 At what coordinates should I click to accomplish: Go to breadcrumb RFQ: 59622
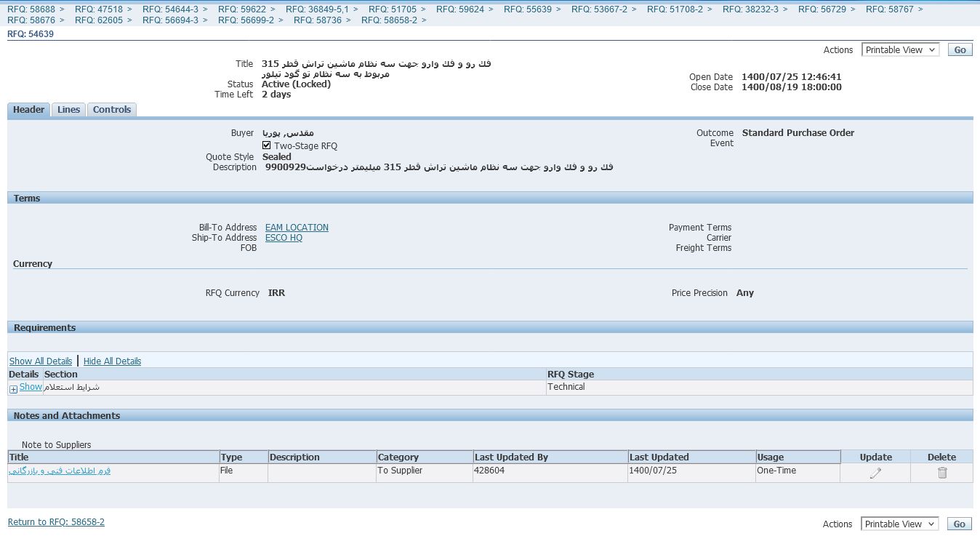[x=242, y=9]
